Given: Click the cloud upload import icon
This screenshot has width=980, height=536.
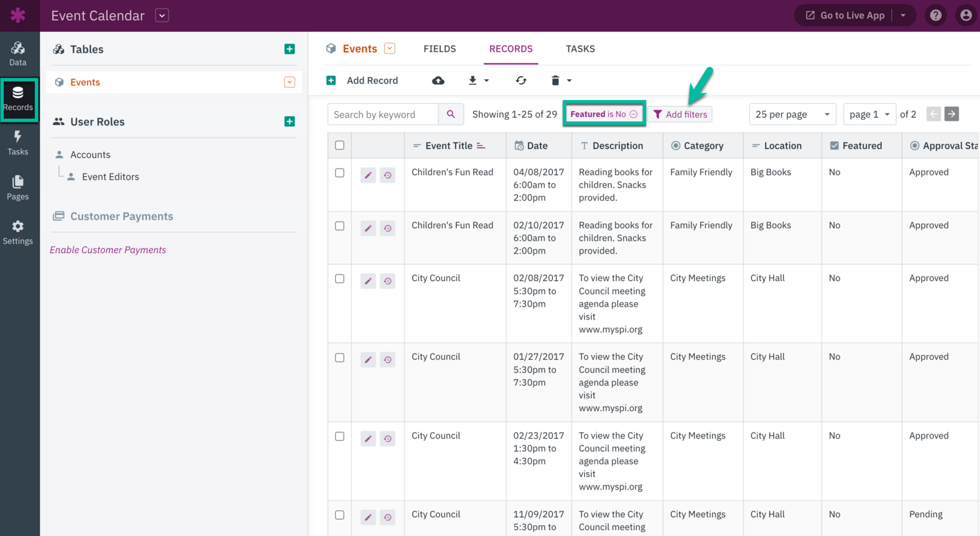Looking at the screenshot, I should (x=438, y=80).
